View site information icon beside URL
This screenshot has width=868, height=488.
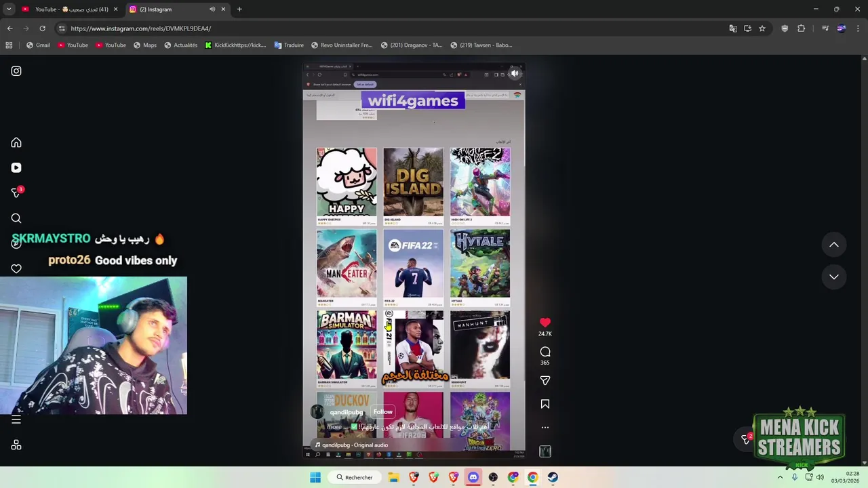coord(62,28)
